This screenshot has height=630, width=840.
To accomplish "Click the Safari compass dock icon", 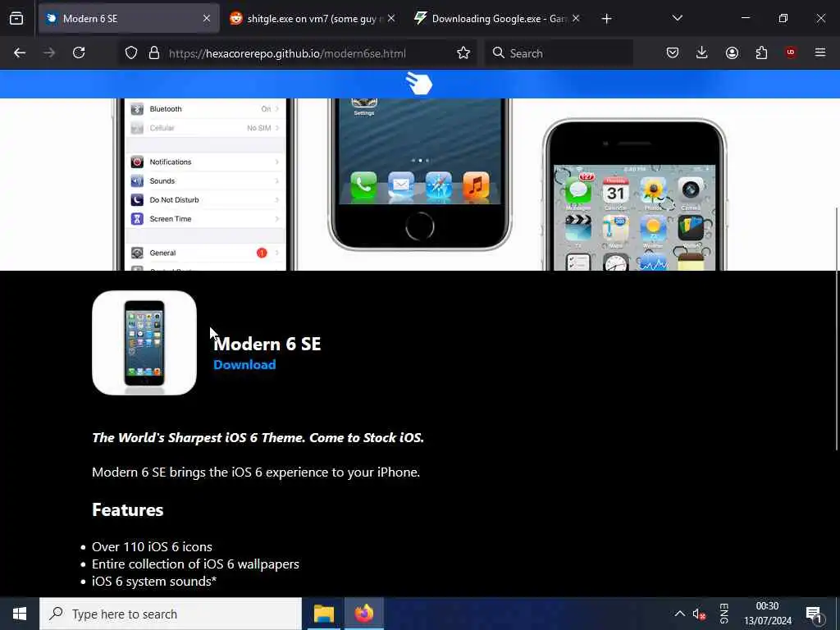I will (x=439, y=186).
